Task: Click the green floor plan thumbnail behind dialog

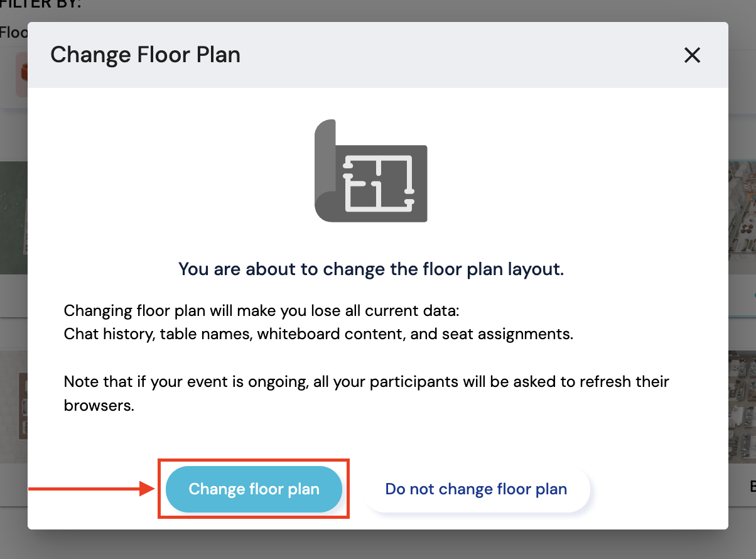Action: pyautogui.click(x=13, y=217)
